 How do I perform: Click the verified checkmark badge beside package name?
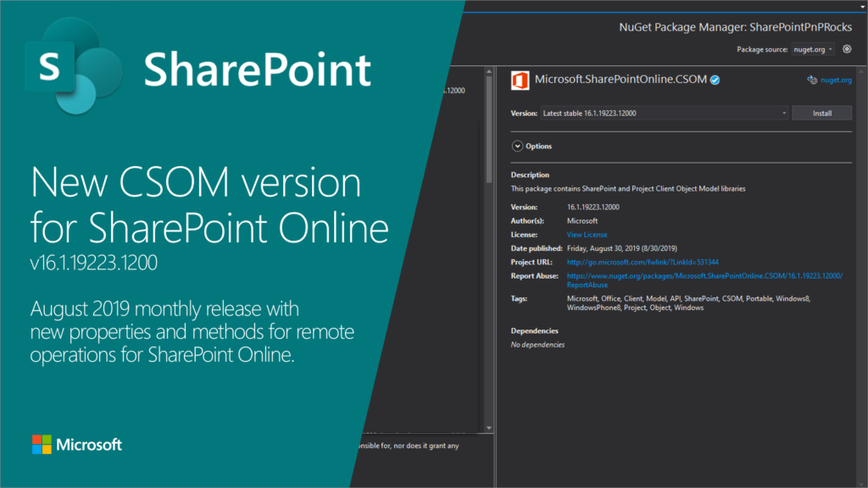click(715, 80)
